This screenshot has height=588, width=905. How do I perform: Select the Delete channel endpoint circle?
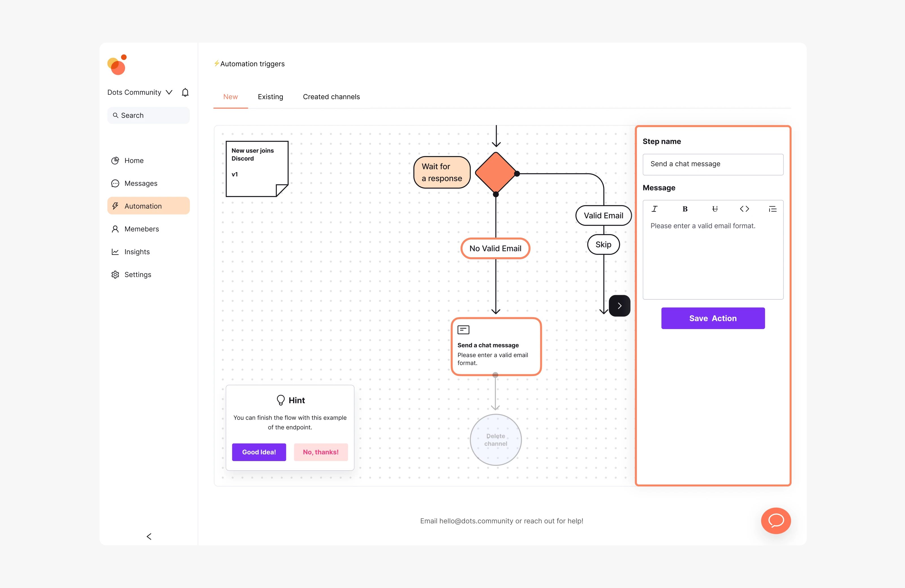495,440
